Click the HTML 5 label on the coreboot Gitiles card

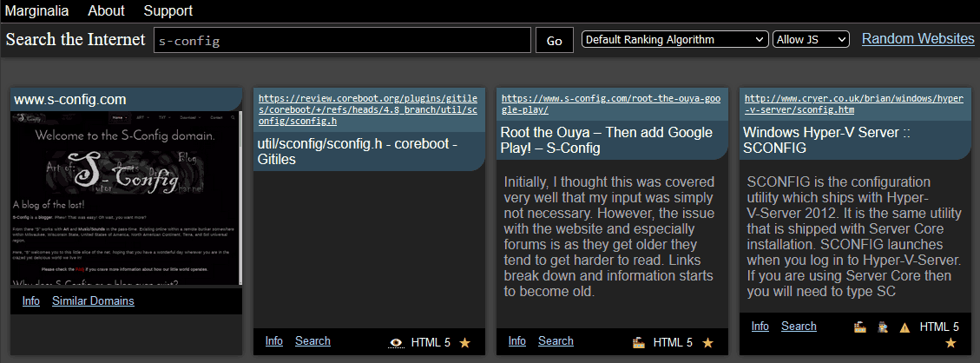pos(430,342)
